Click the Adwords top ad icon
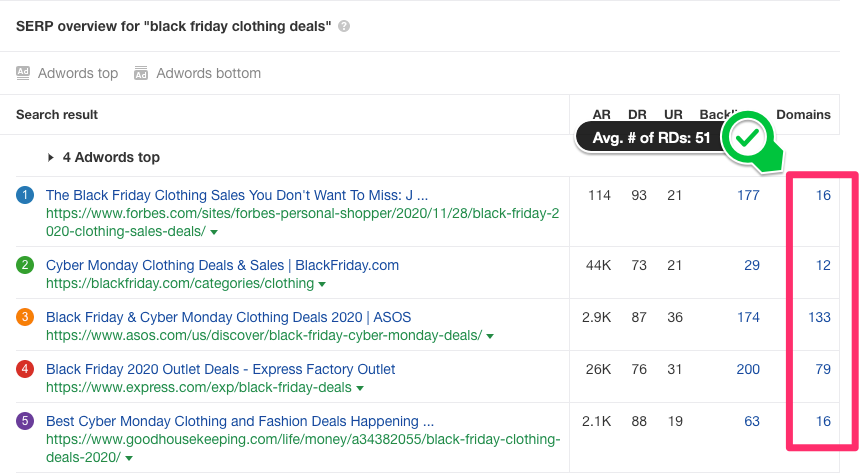 tap(23, 73)
